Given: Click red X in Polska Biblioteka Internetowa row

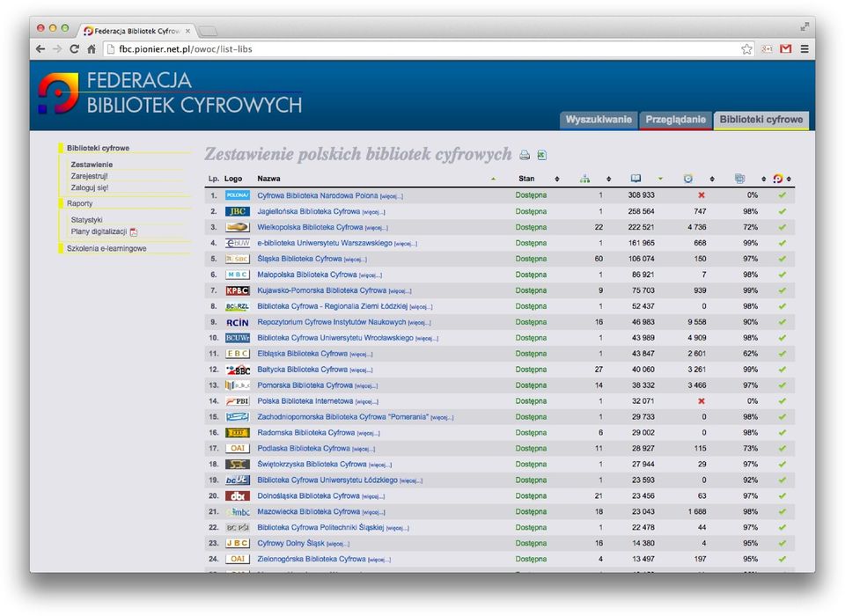Looking at the screenshot, I should pyautogui.click(x=702, y=401).
